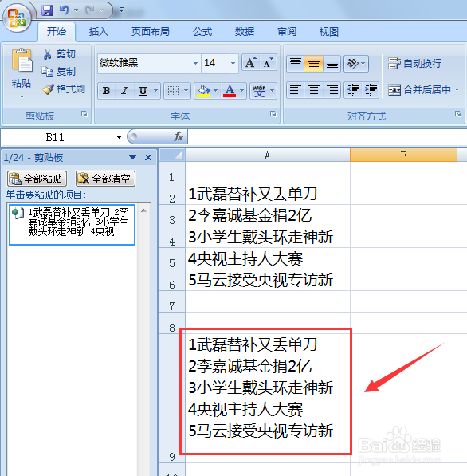
Task: Open the 字体 dialog launcher
Action: click(x=273, y=114)
